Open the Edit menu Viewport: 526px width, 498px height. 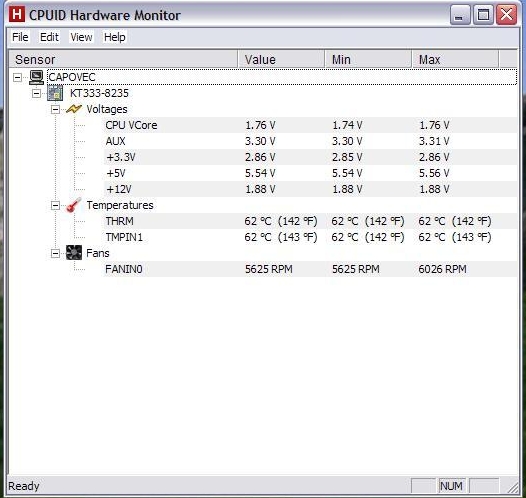click(x=49, y=37)
